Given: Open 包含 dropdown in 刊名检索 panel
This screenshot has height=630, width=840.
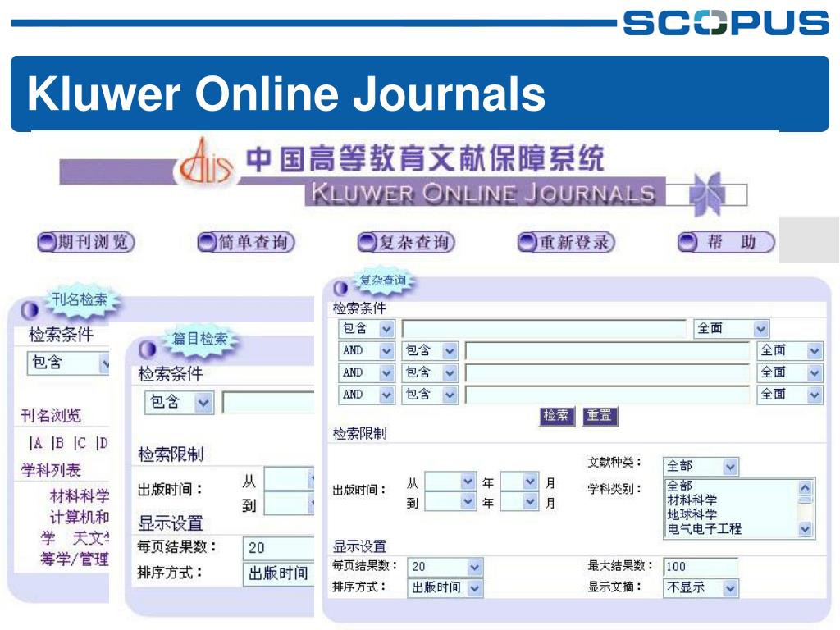Looking at the screenshot, I should coord(68,363).
